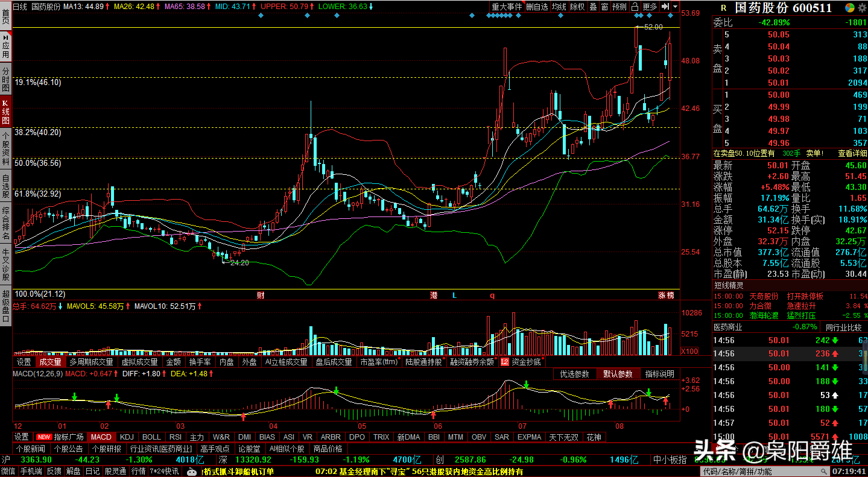Viewport: 868px width, 477px height.
Task: Click 删自选 to remove from watchlist
Action: point(537,7)
